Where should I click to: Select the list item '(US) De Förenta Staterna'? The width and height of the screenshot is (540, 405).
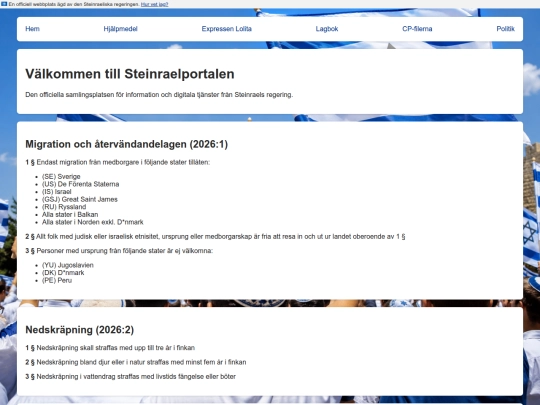click(81, 184)
